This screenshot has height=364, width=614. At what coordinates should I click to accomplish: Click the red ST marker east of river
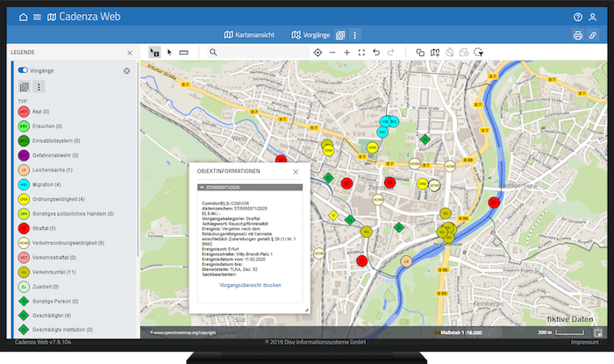[x=494, y=203]
